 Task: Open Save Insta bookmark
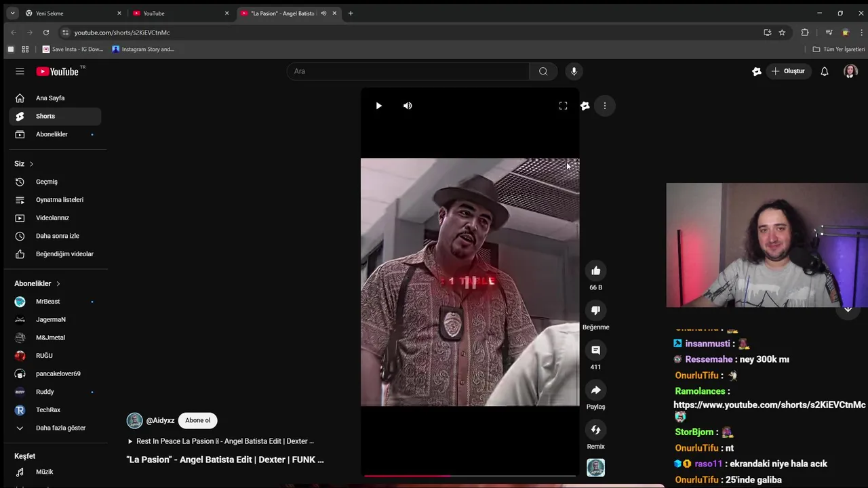tap(73, 49)
